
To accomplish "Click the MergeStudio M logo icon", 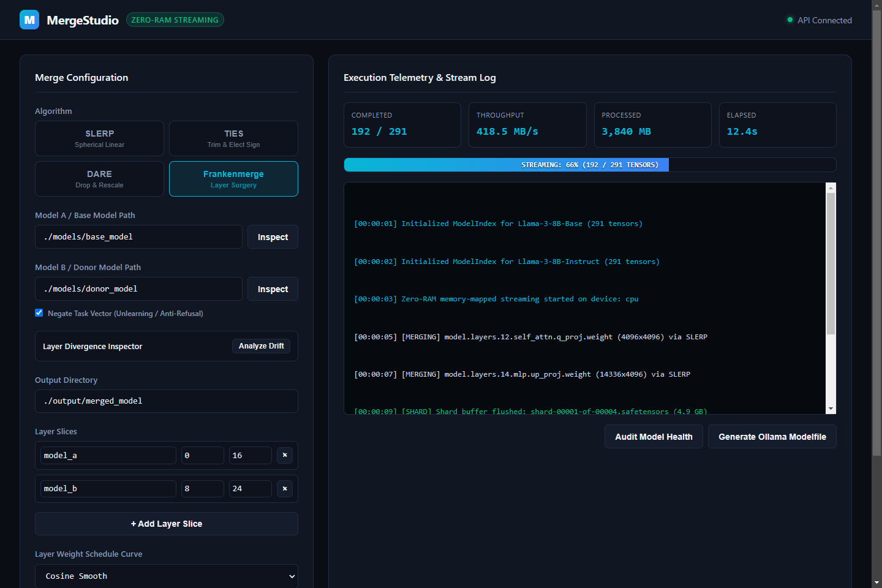I will click(x=29, y=20).
